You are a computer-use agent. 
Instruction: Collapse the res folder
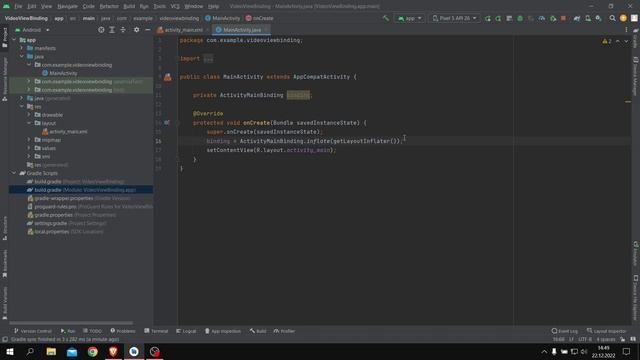[22, 107]
